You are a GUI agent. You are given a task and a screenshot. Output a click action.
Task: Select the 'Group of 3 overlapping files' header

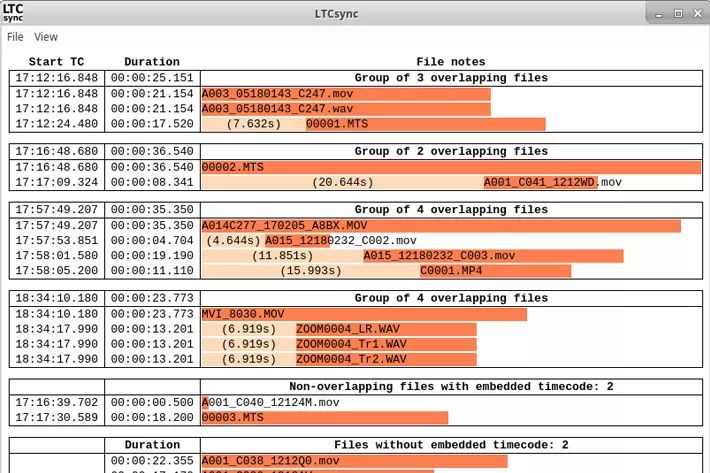[451, 78]
